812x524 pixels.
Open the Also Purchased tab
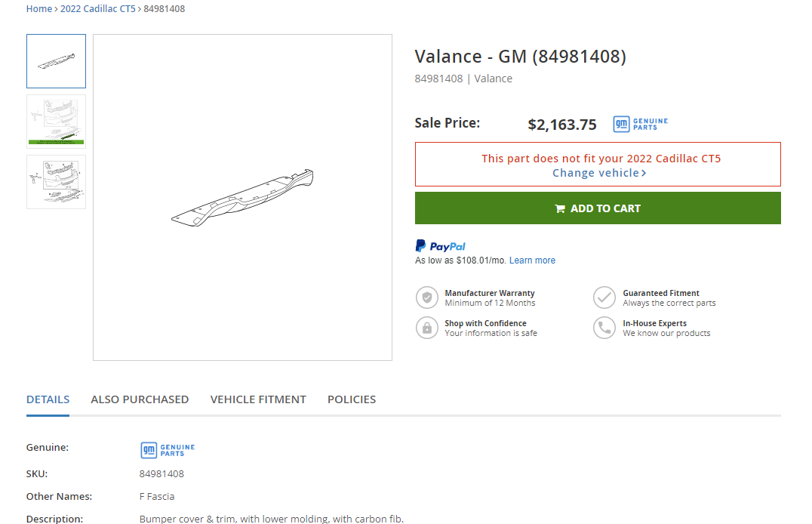140,399
